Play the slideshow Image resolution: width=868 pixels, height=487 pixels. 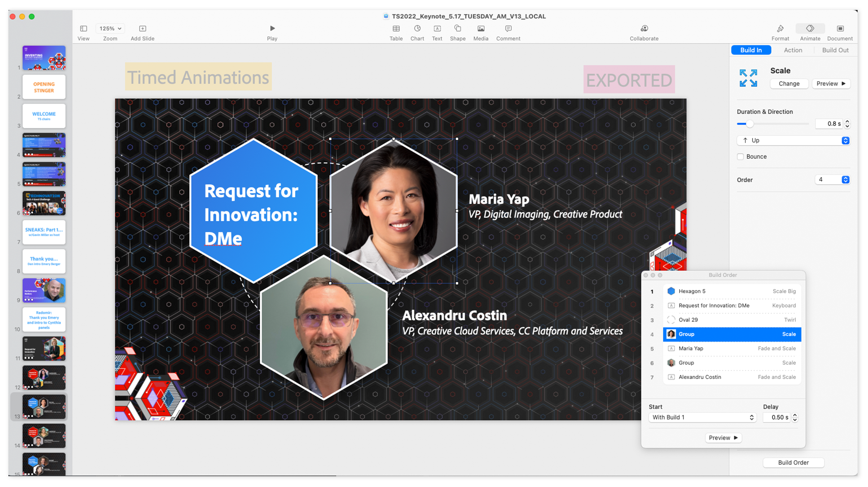[x=272, y=28]
